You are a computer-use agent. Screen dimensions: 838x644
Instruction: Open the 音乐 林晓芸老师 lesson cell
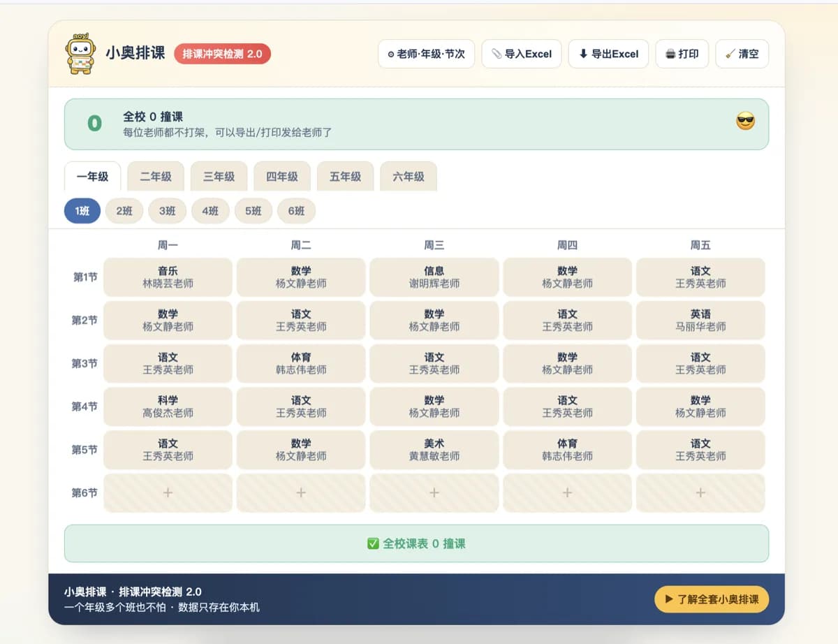(168, 277)
